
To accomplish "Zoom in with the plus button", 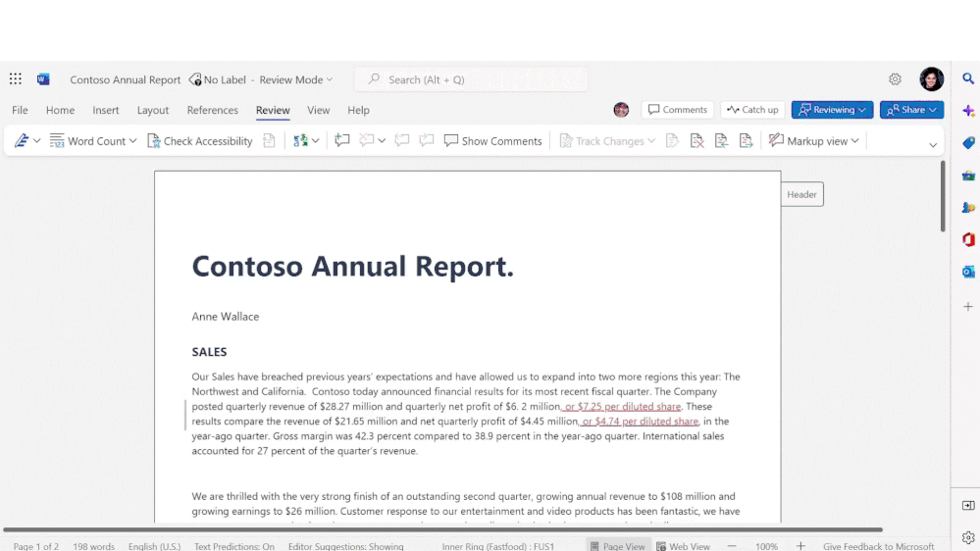I will pyautogui.click(x=800, y=546).
